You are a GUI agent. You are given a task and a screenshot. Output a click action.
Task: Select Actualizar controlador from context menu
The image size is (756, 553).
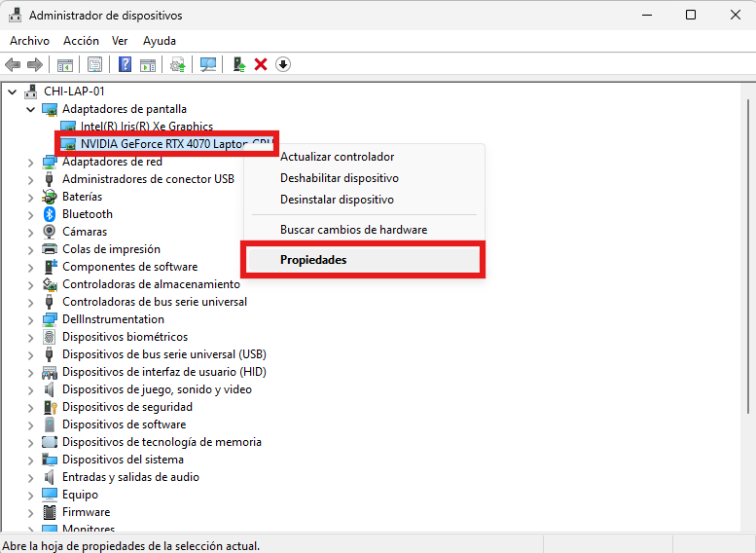[x=337, y=157]
